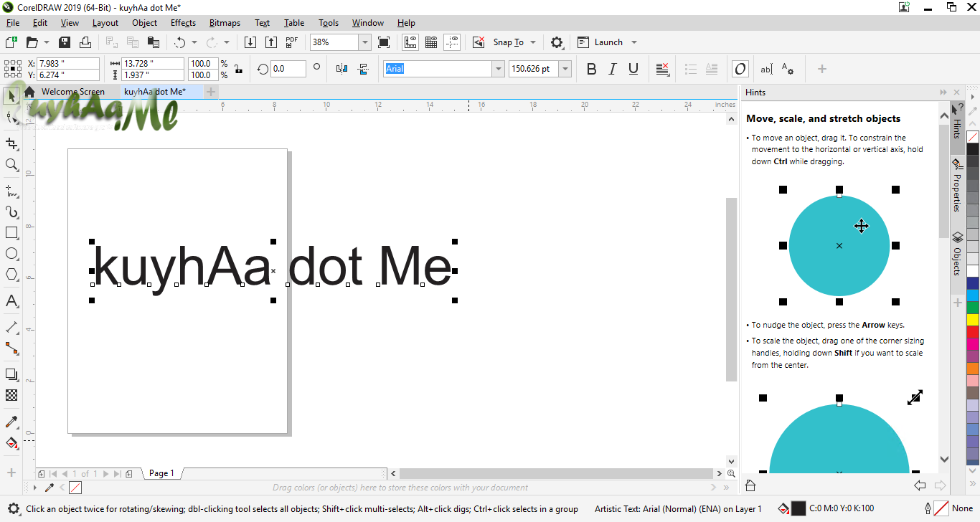Open the Options gear in standard toolbar
The height and width of the screenshot is (522, 980).
pyautogui.click(x=557, y=42)
